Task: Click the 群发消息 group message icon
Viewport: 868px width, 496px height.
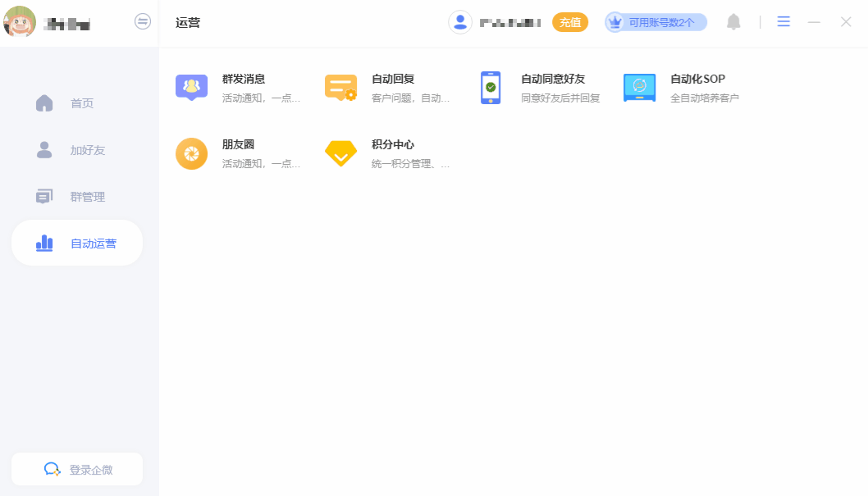Action: (191, 88)
